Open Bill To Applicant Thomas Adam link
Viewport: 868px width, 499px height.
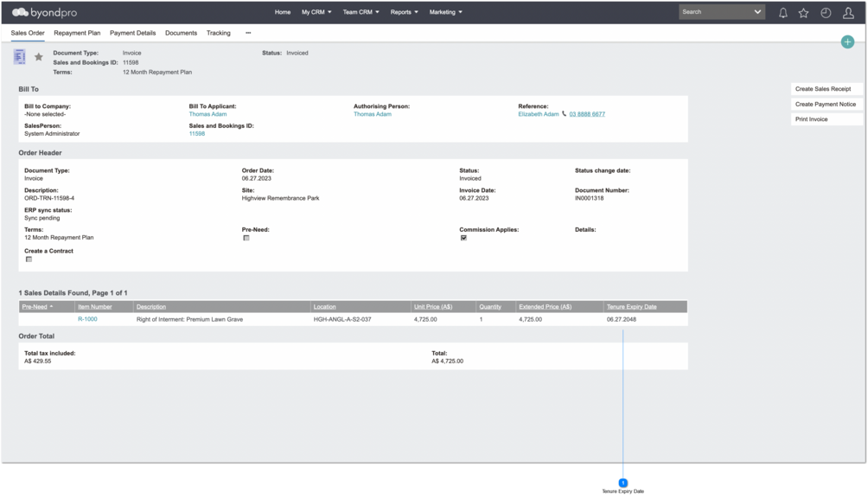coord(207,114)
